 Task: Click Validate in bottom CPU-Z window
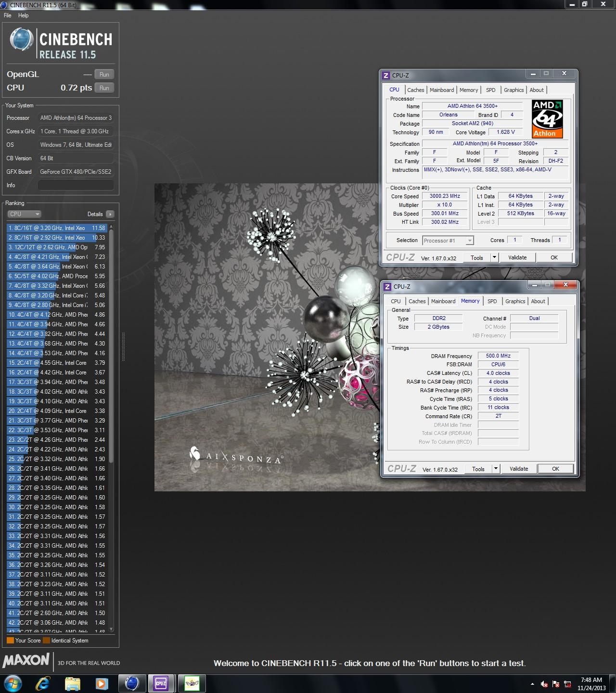[x=519, y=469]
